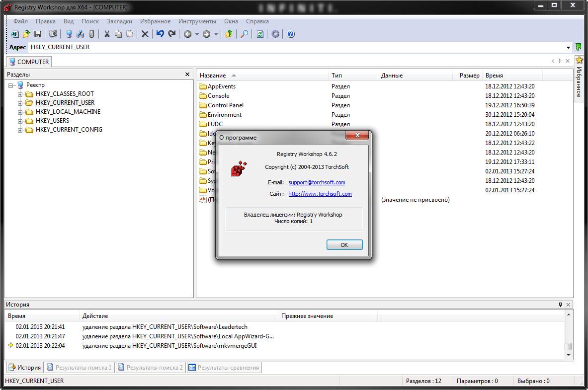
Task: Click the support@torchsoft.com email link
Action: 317,183
